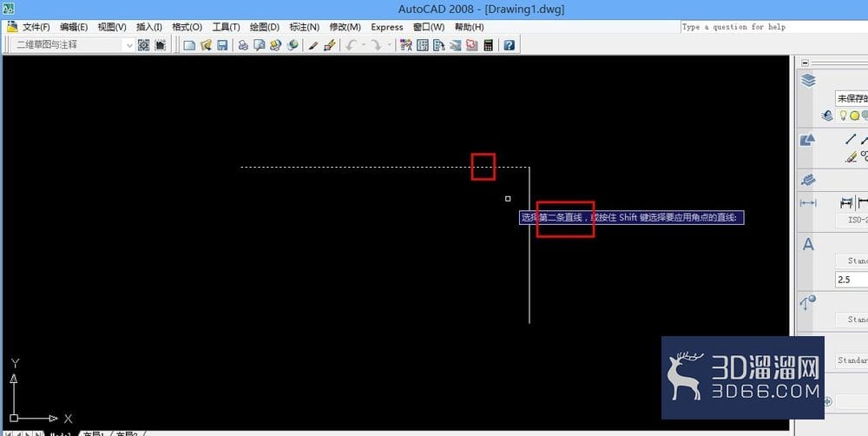Select the Match Properties brush icon

point(312,45)
